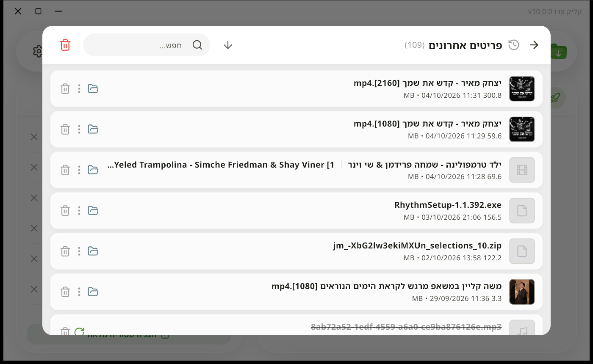This screenshot has height=364, width=593.
Task: Click the rocket icon in main window
Action: (555, 98)
